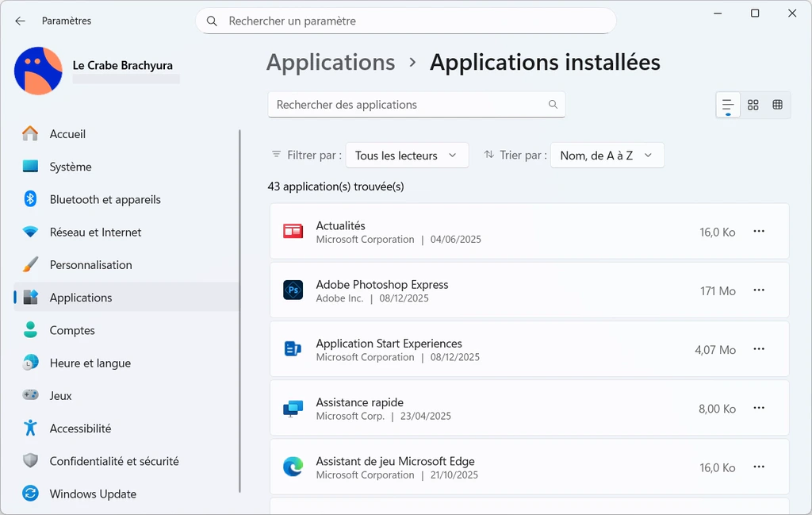Open the Bluetooth et appareils section
812x515 pixels.
pos(105,200)
